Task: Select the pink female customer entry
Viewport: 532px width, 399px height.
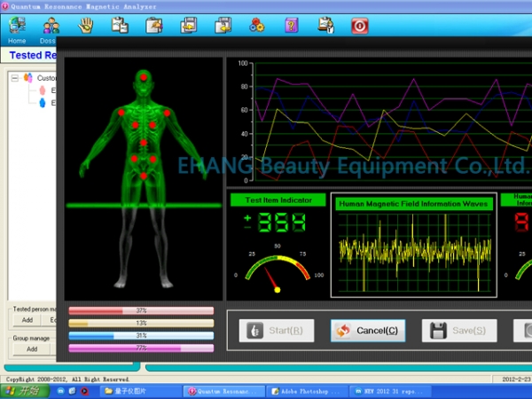Action: click(x=41, y=90)
